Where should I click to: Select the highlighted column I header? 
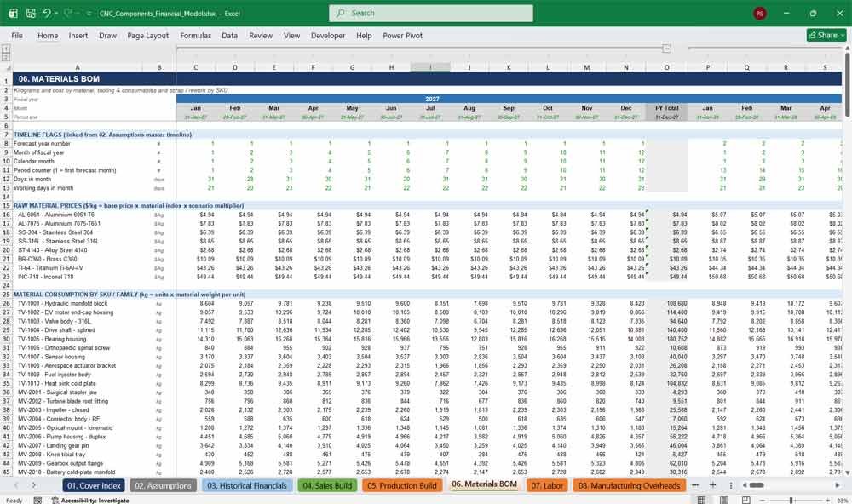(x=430, y=67)
